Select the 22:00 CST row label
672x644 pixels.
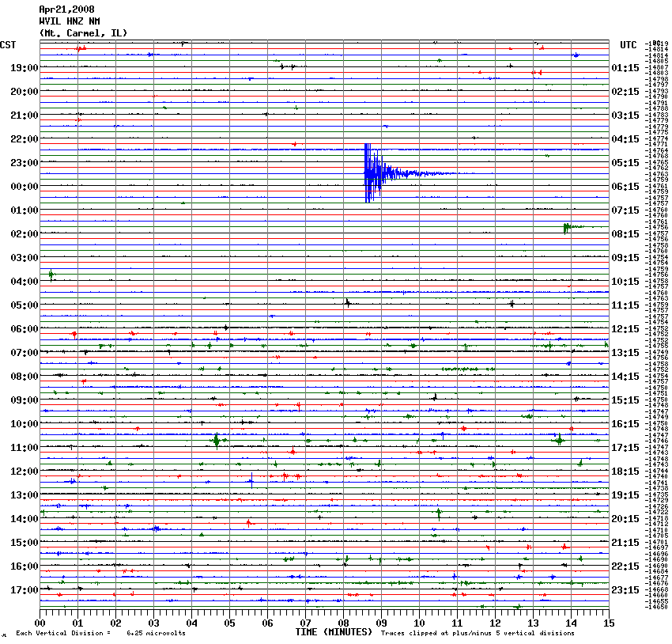[x=25, y=139]
